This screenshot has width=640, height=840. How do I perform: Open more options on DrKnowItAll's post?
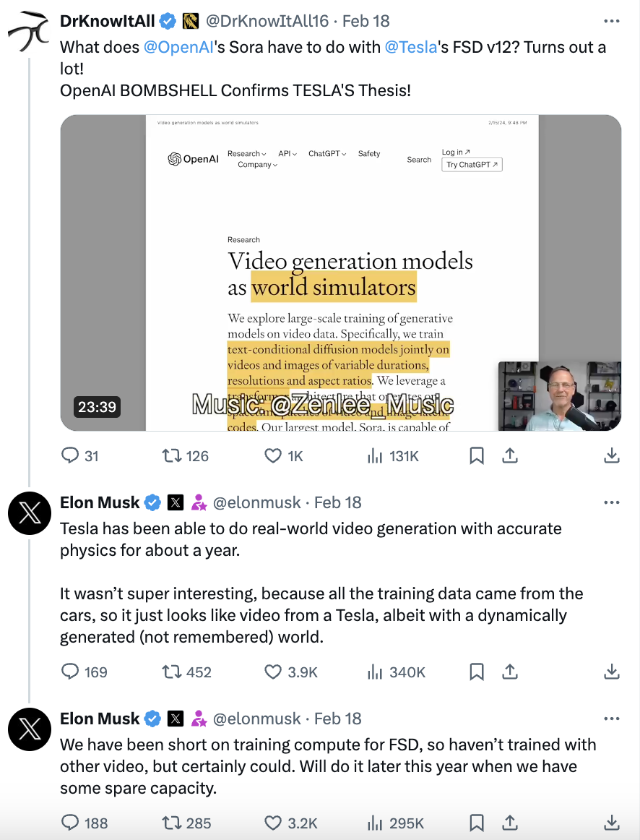[x=611, y=21]
